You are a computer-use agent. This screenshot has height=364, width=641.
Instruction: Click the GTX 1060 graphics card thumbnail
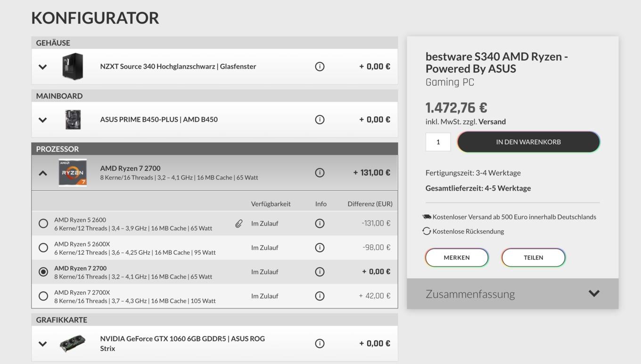tap(73, 344)
